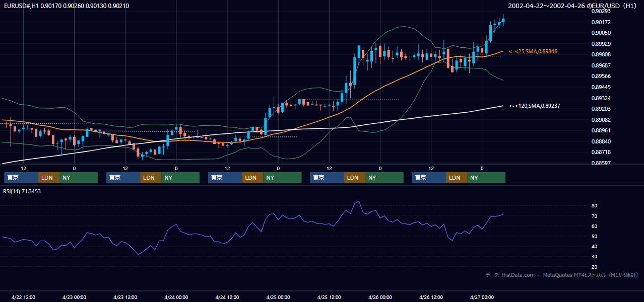
Task: Click RSI scale level 20
Action: pyautogui.click(x=595, y=267)
